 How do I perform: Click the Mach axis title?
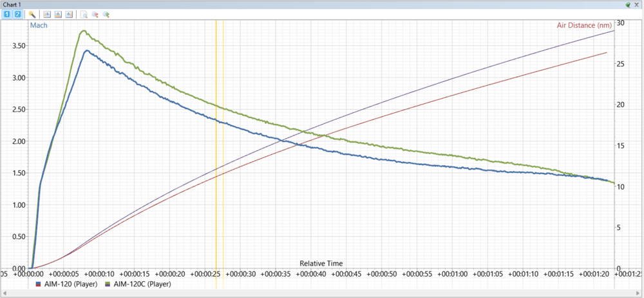point(39,25)
